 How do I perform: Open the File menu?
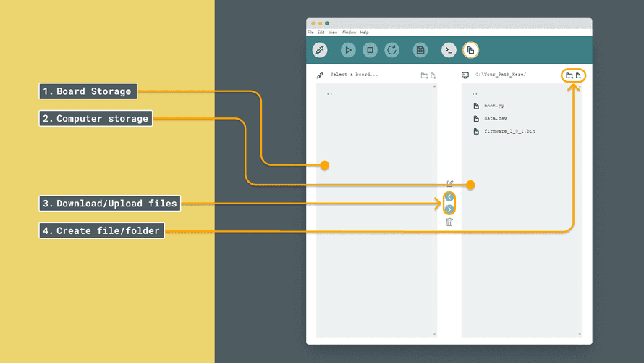tap(310, 33)
